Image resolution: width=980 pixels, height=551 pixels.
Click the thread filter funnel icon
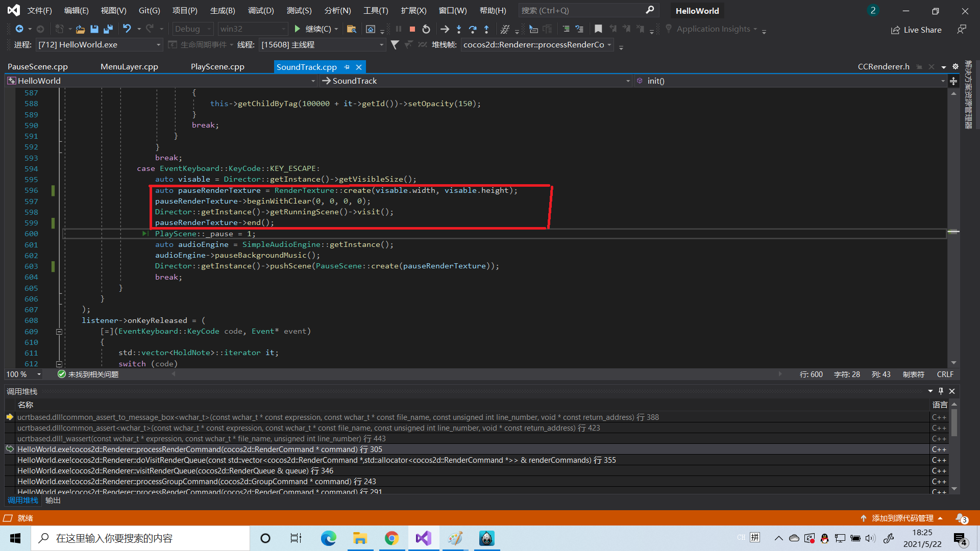click(395, 45)
